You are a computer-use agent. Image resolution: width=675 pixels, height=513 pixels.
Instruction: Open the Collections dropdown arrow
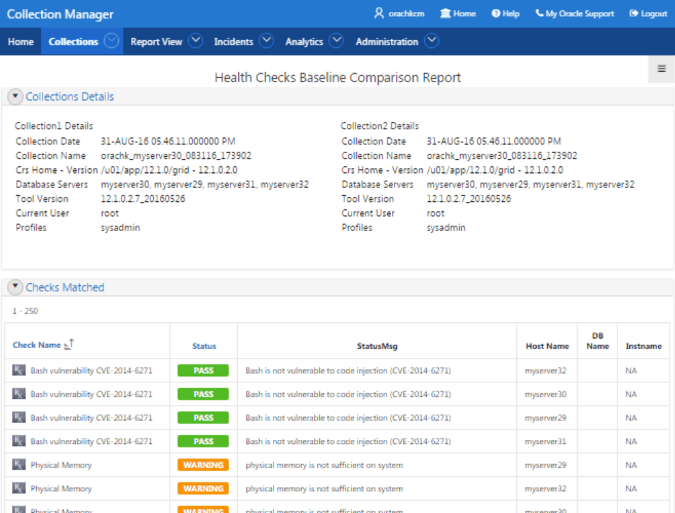(111, 41)
